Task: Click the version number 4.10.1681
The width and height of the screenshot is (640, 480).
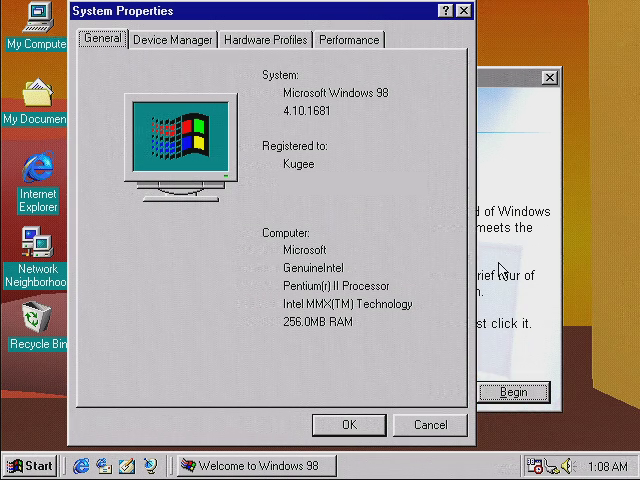Action: (x=307, y=111)
